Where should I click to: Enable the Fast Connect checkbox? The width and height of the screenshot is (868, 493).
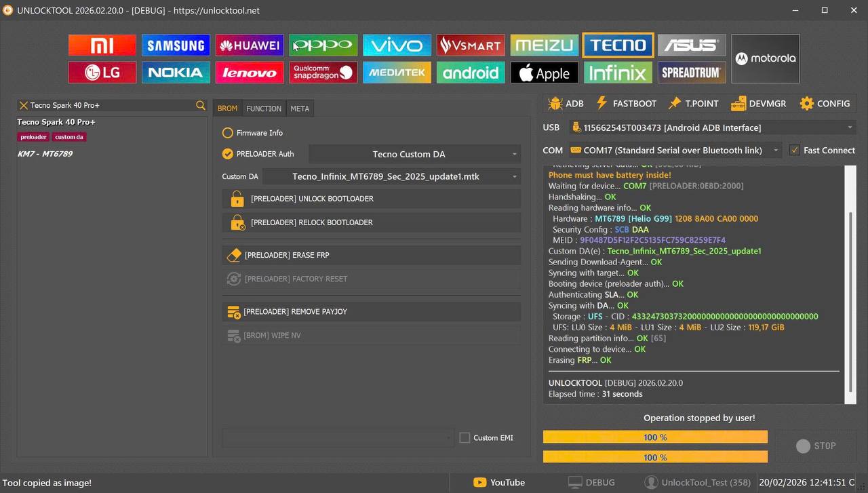[x=794, y=150]
